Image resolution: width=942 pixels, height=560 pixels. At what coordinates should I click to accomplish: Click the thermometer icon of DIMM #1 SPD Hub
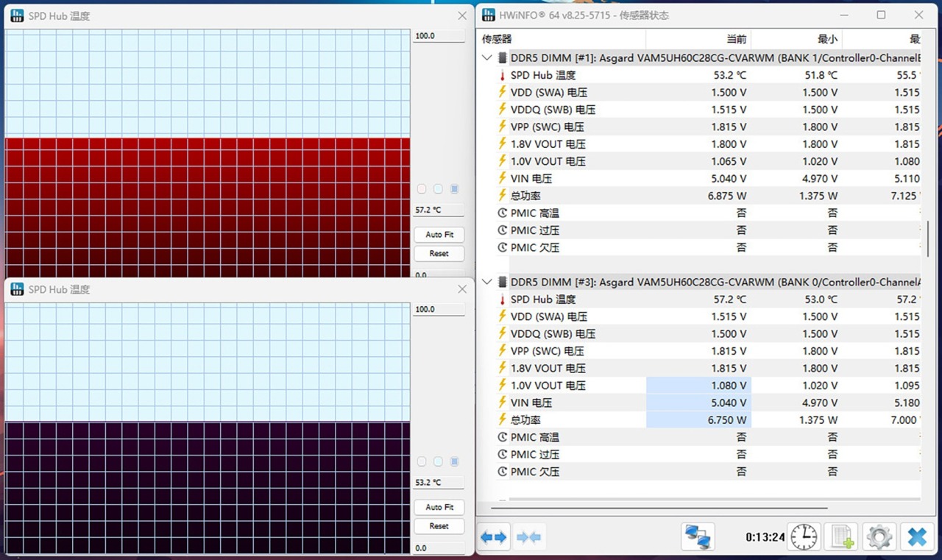pyautogui.click(x=503, y=75)
